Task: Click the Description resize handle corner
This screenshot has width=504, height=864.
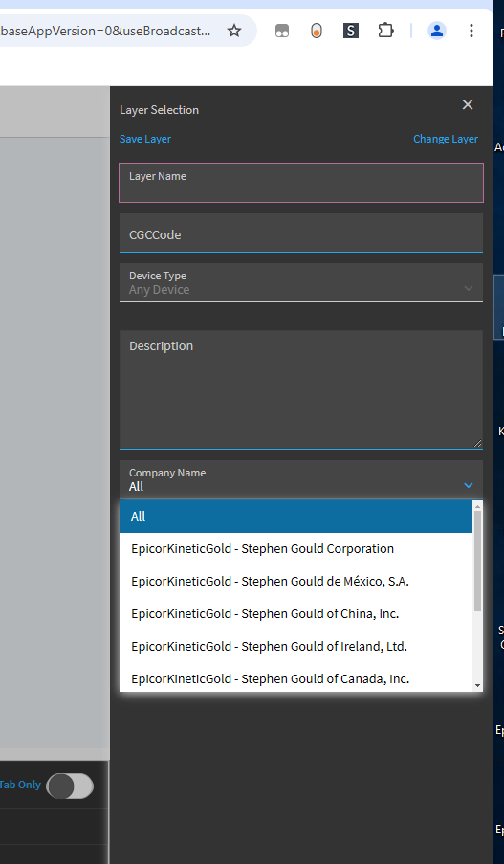Action: click(477, 443)
